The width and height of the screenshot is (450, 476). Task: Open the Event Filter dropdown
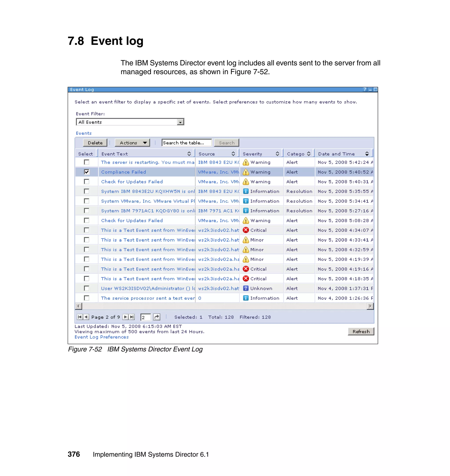click(180, 122)
